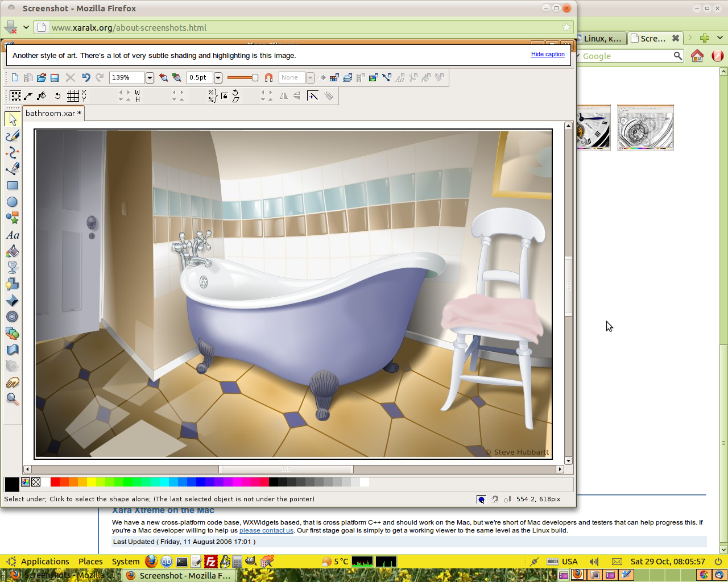The height and width of the screenshot is (582, 728).
Task: Click the Hide caption link
Action: [x=548, y=55]
